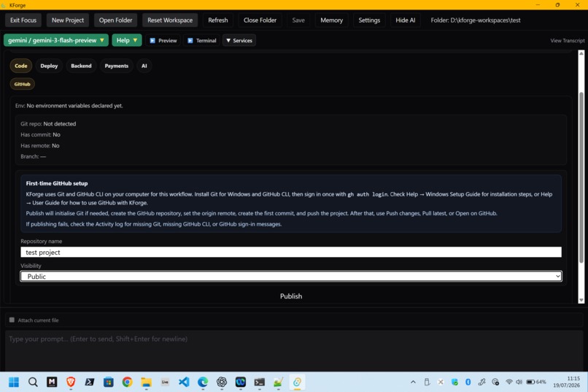Screen dimensions: 588x392
Task: Switch to the AI services tab
Action: (x=144, y=66)
